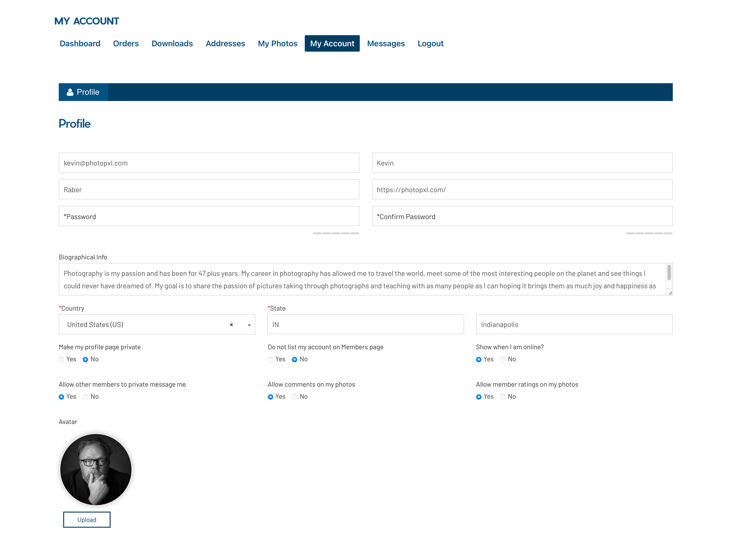Clear the United States country selection
Viewport: 756px width, 537px height.
point(231,325)
